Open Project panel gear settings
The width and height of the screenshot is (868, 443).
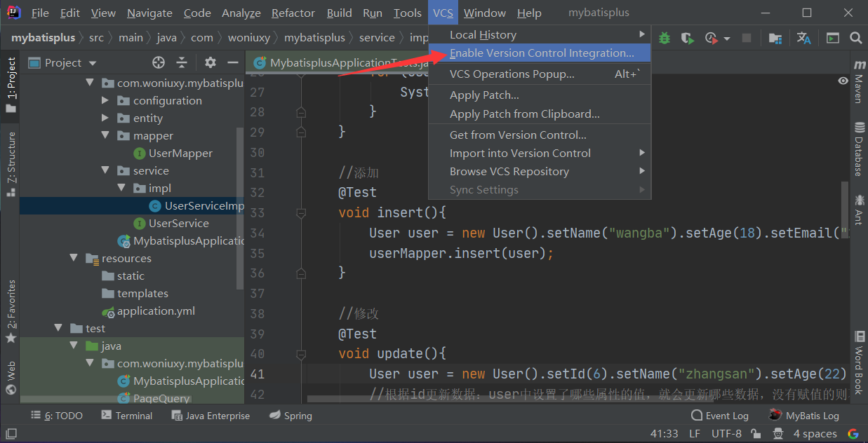(210, 62)
